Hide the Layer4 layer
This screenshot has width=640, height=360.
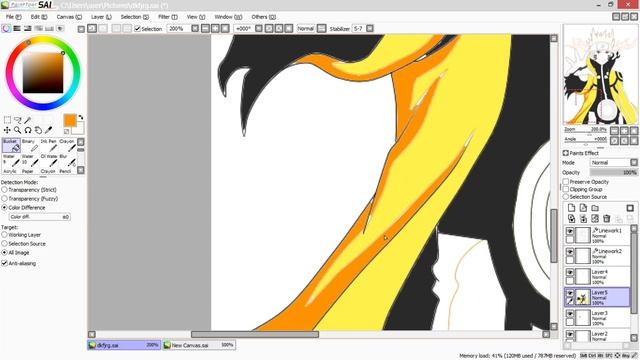point(570,272)
